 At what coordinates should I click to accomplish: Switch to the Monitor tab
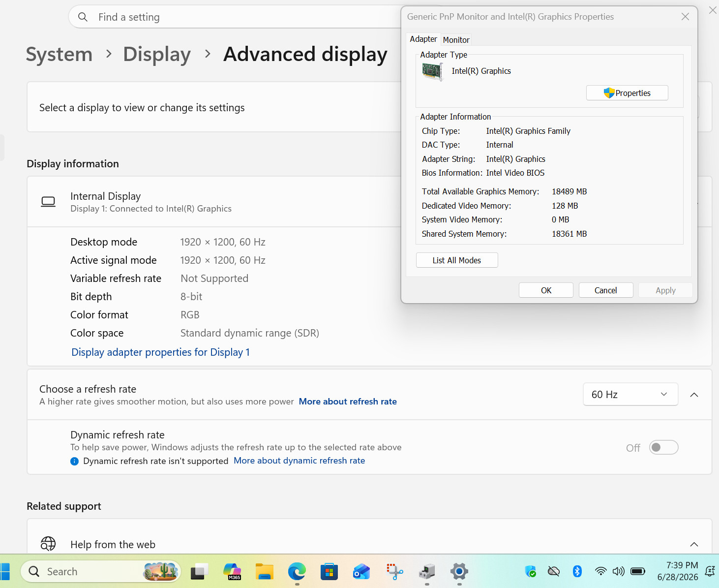point(456,40)
